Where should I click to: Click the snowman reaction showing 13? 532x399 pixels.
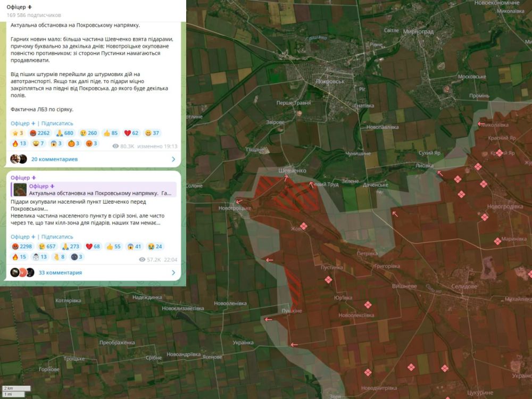click(39, 257)
